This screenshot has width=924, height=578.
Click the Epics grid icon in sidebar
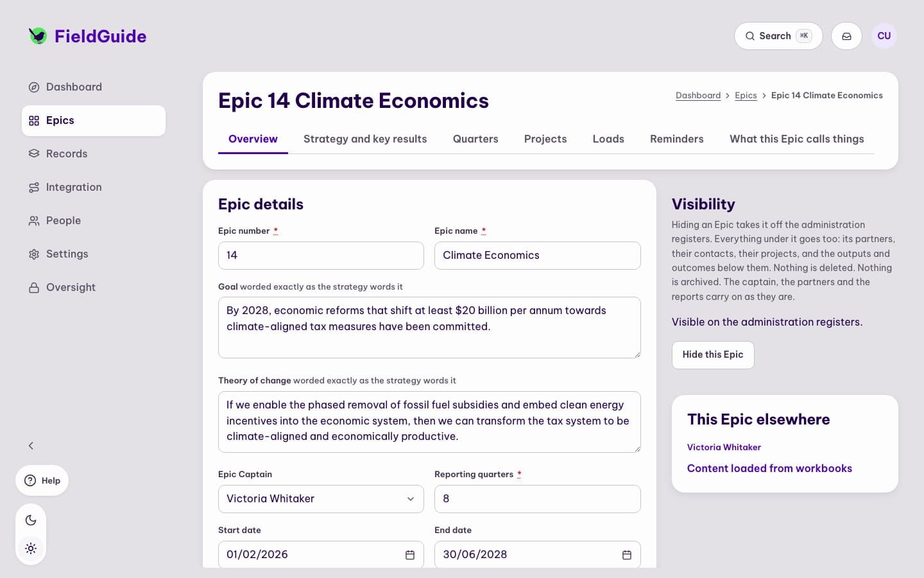[x=34, y=121]
